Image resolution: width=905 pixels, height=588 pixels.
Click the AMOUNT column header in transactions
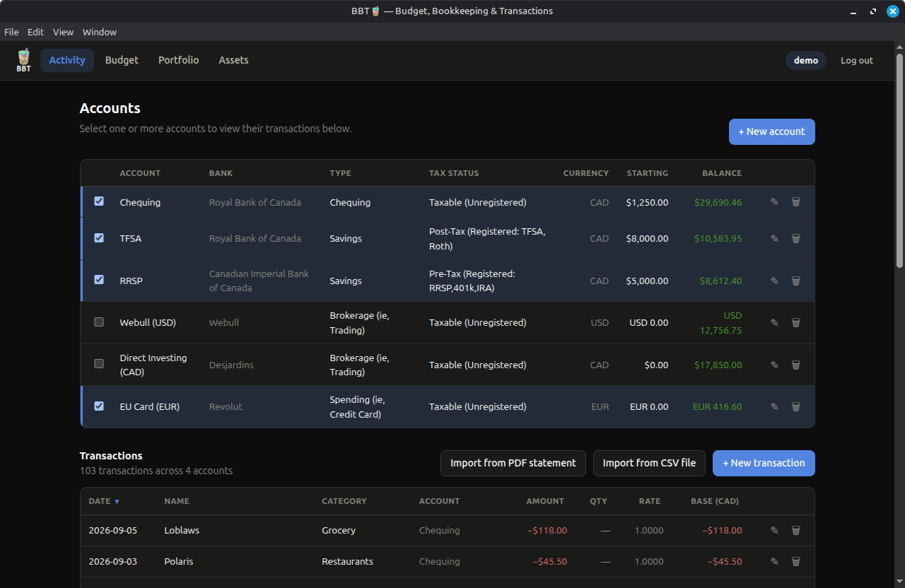point(545,501)
